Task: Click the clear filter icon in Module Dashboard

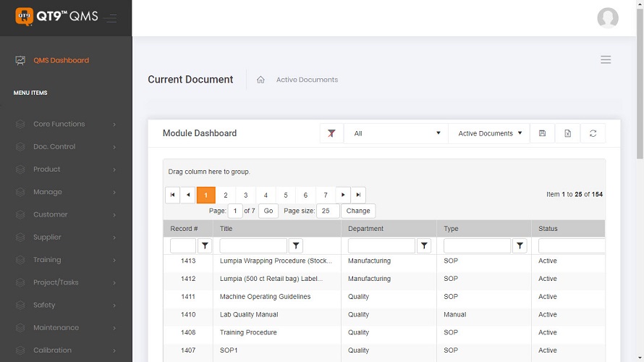Action: tap(331, 133)
